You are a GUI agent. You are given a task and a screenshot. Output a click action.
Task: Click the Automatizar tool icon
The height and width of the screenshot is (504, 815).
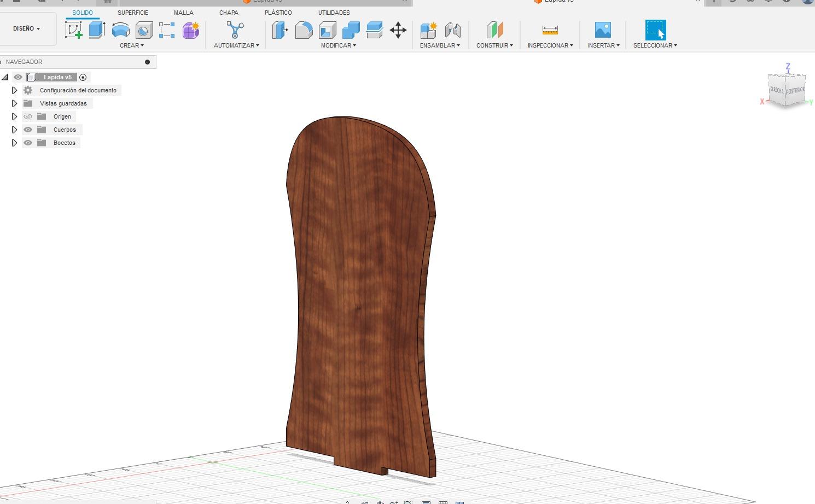tap(235, 30)
